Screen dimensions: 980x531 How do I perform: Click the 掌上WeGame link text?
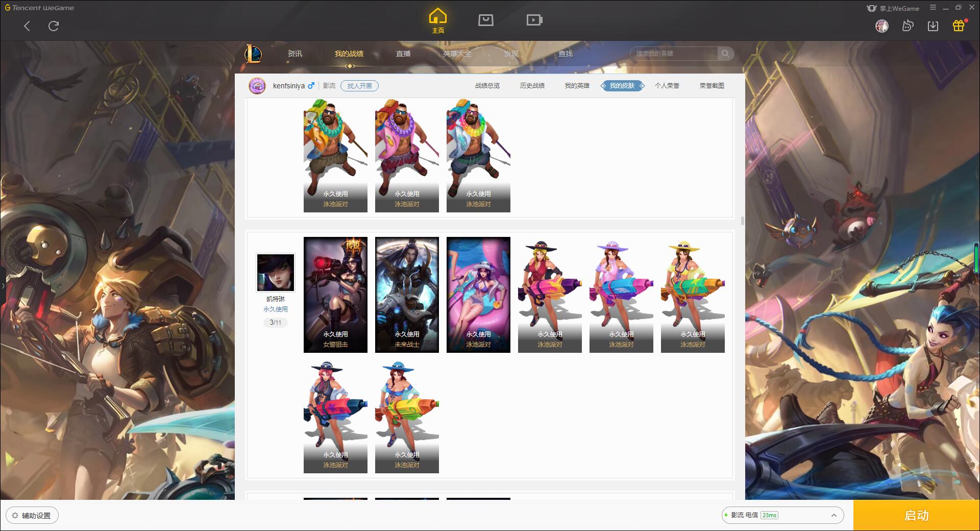[899, 8]
